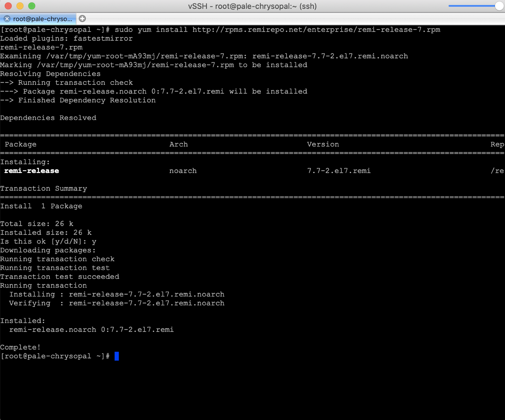Click the slider knob in the title bar

point(499,6)
